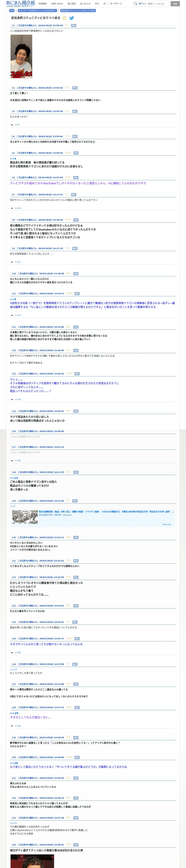Like post 6 with its heart icon
This screenshot has width=186, height=868.
[x=66, y=177]
